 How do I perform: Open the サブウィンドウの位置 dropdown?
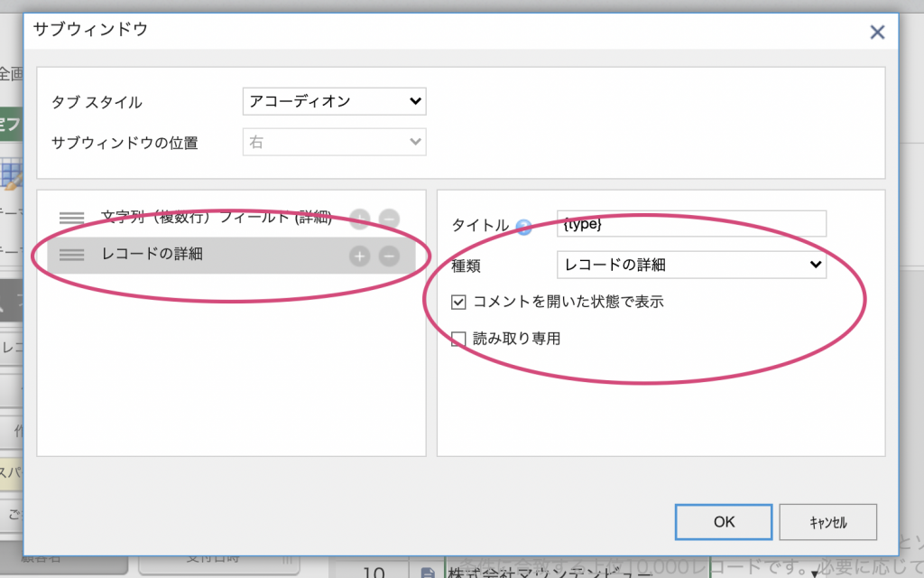[x=334, y=142]
